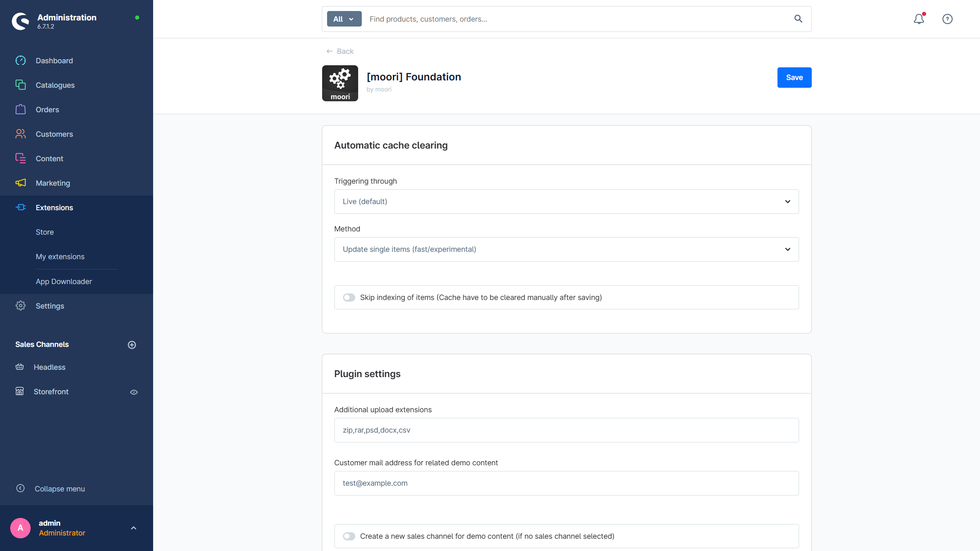
Task: Enable Create a new sales channel switch
Action: click(349, 536)
